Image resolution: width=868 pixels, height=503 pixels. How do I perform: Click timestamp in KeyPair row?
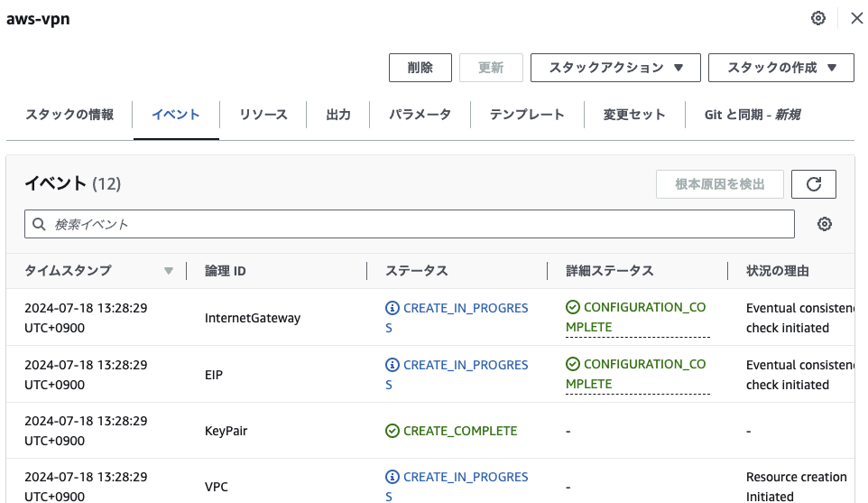coord(86,431)
